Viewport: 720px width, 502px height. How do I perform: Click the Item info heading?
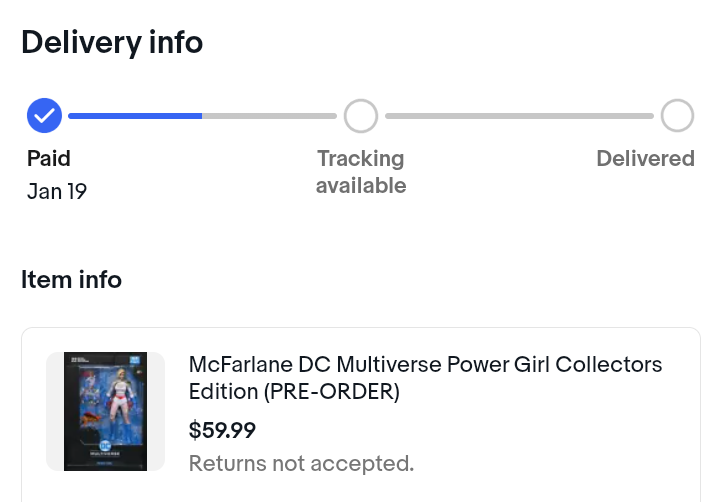click(x=71, y=280)
